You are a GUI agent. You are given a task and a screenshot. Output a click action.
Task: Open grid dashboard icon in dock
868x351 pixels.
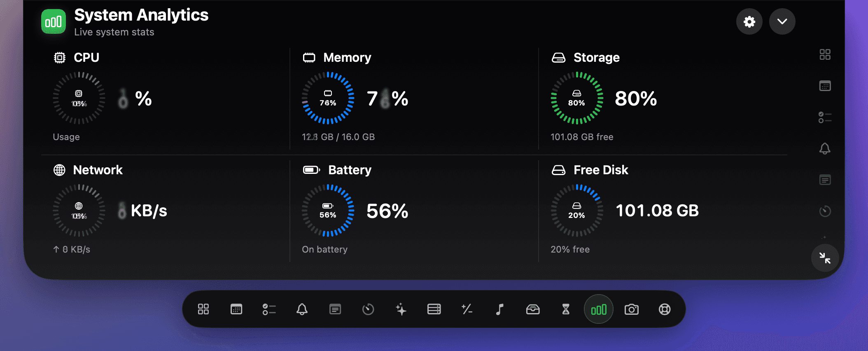pos(203,309)
